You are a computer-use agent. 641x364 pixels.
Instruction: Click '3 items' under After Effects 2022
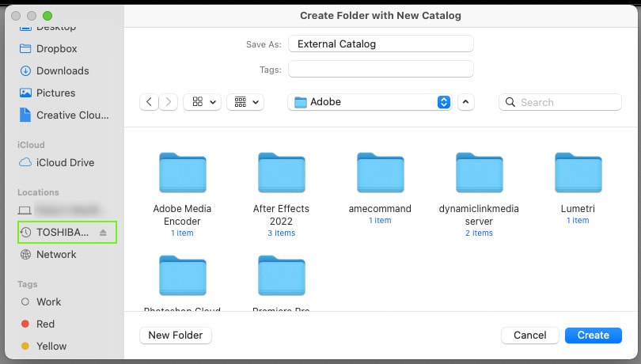click(x=281, y=233)
